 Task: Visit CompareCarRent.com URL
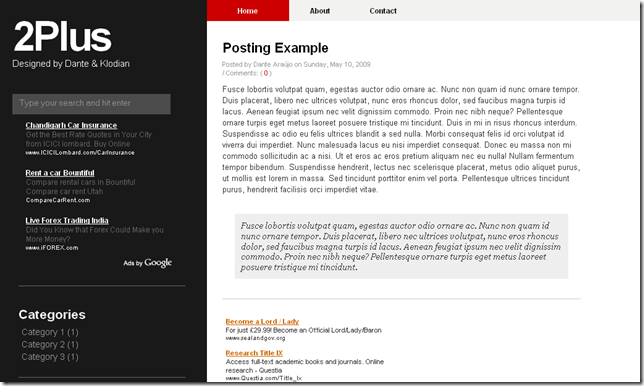tap(58, 200)
